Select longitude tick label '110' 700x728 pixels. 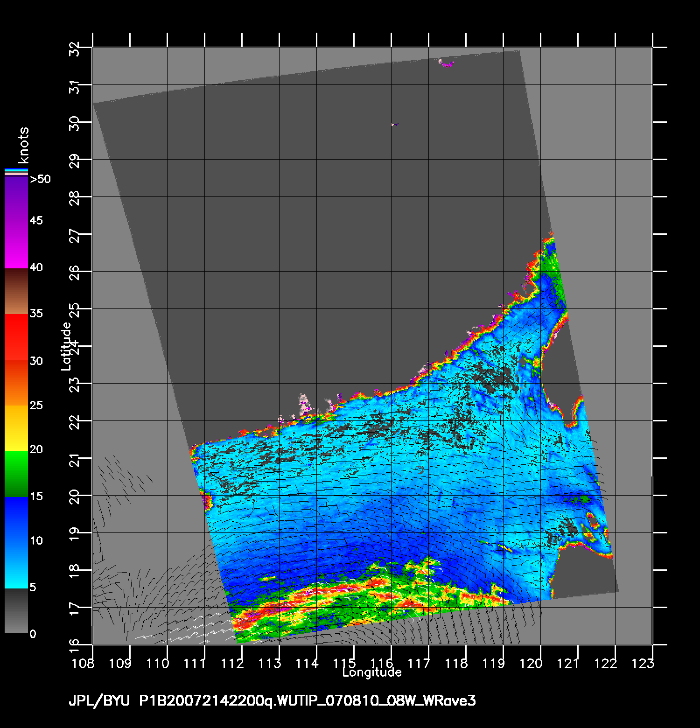coord(158,663)
